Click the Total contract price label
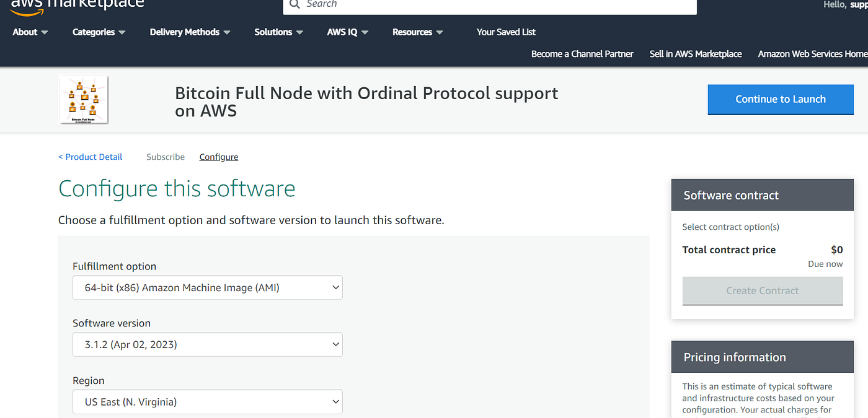The height and width of the screenshot is (418, 868). (729, 250)
